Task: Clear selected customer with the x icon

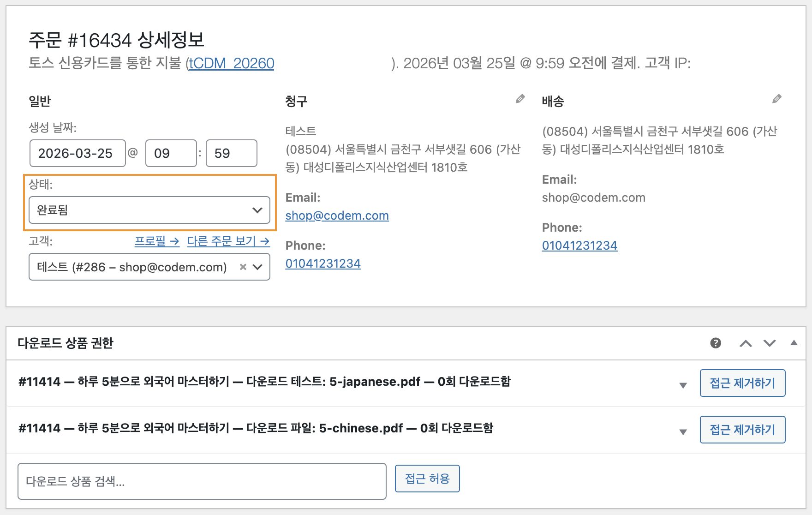Action: (x=243, y=267)
